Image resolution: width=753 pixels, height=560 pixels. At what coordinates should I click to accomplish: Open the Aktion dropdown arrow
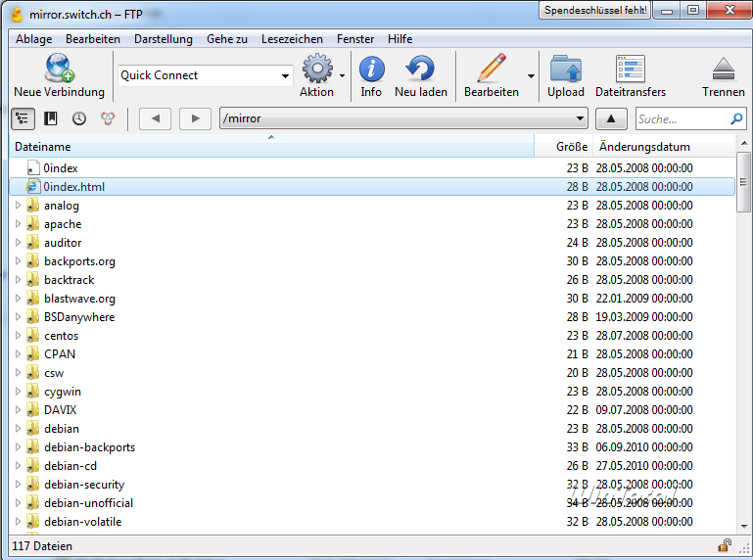342,76
